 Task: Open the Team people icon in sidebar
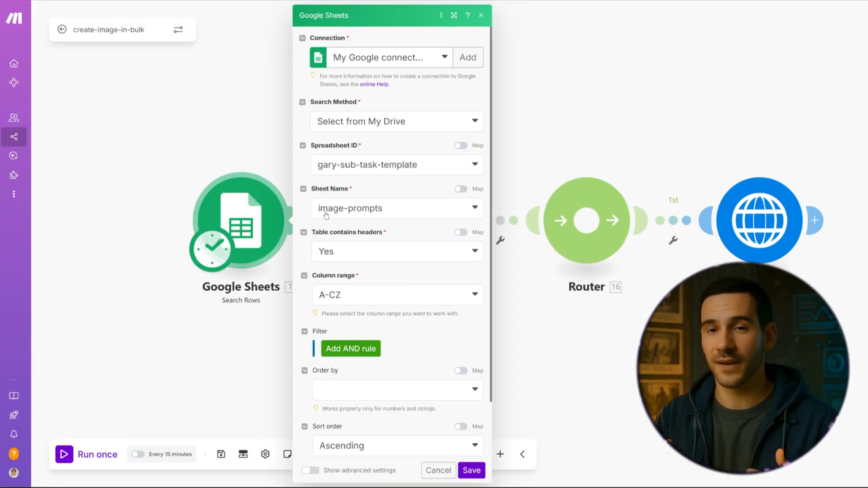click(14, 117)
